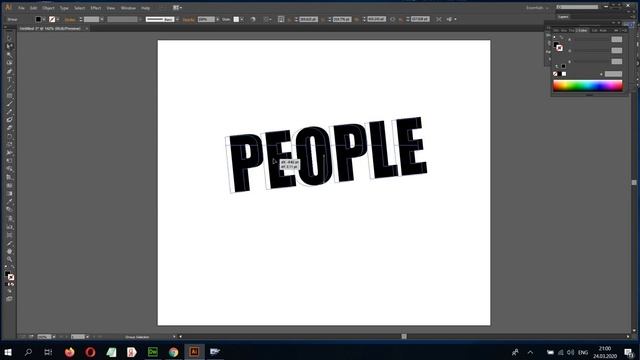Click the white swatch in Color panel

(564, 74)
